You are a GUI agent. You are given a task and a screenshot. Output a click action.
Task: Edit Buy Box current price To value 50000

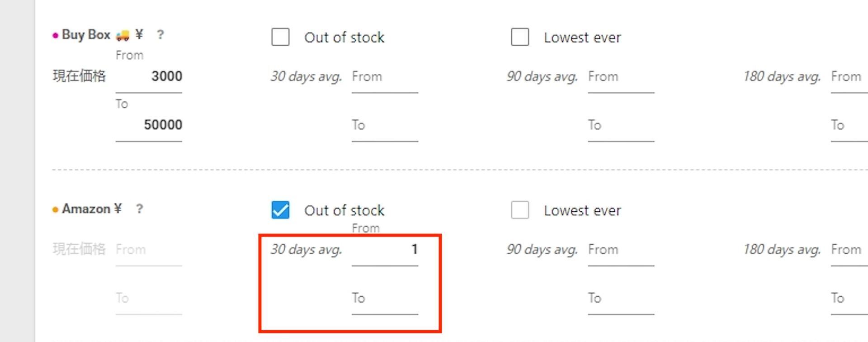pos(149,125)
